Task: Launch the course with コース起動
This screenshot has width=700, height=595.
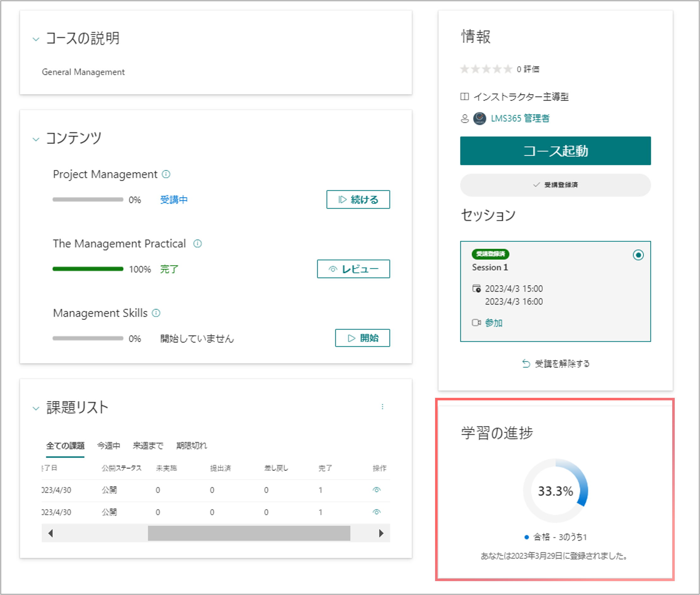Action: coord(555,151)
